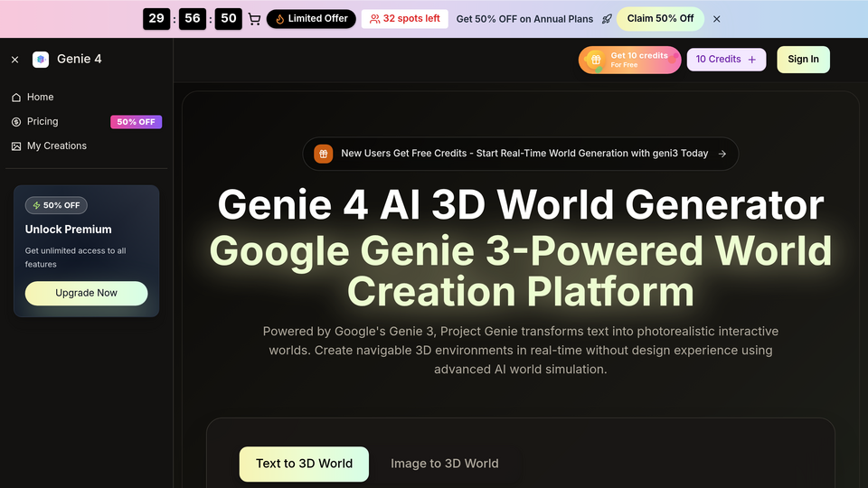Click the arrow at the end of the announcement pill

(722, 154)
